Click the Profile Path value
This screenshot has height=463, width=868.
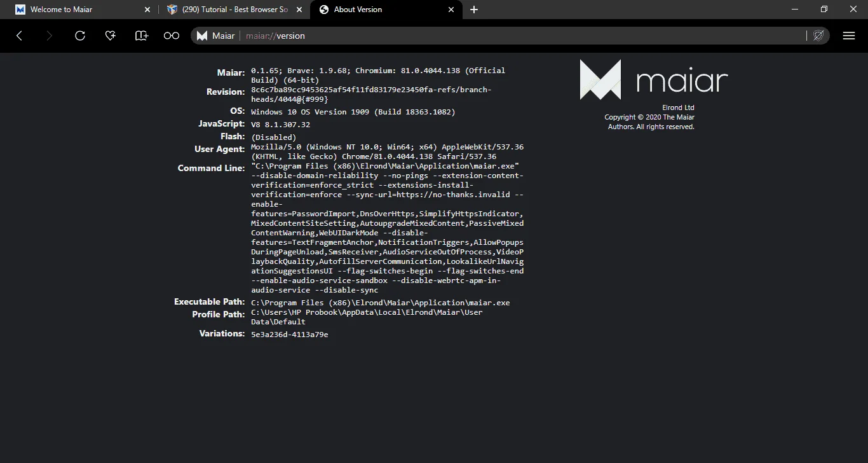[367, 317]
